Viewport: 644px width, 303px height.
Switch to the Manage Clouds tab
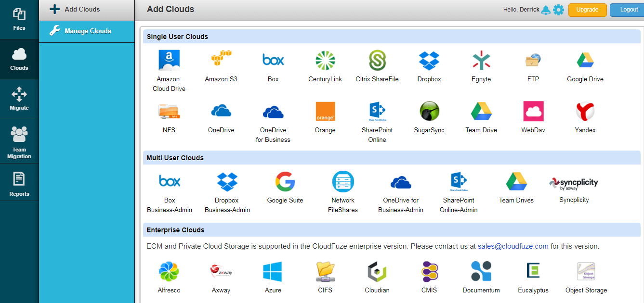click(87, 31)
